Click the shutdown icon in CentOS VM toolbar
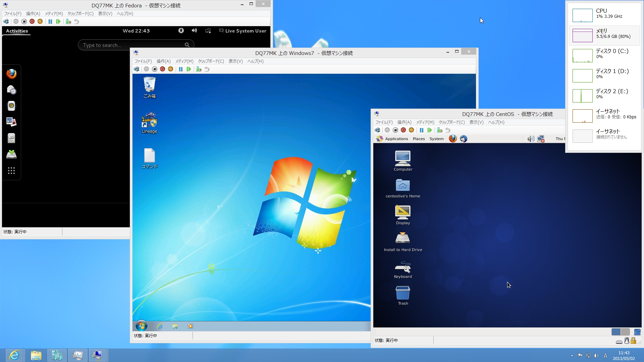This screenshot has width=644, height=362. coord(404,130)
